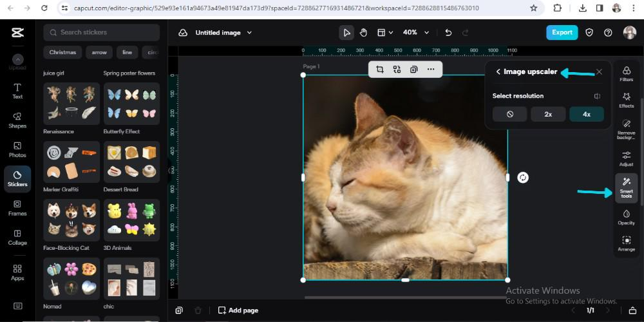Expand the Untitled image title dropdown

(x=249, y=33)
